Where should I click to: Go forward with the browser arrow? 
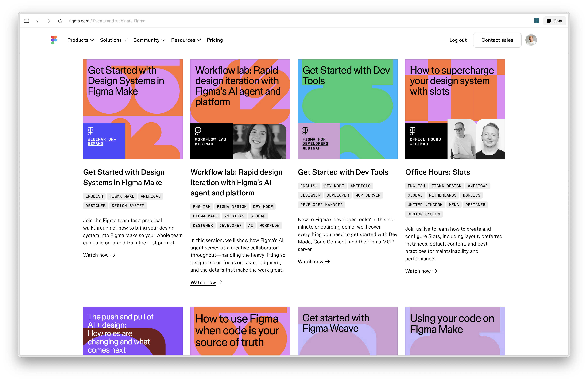[49, 21]
